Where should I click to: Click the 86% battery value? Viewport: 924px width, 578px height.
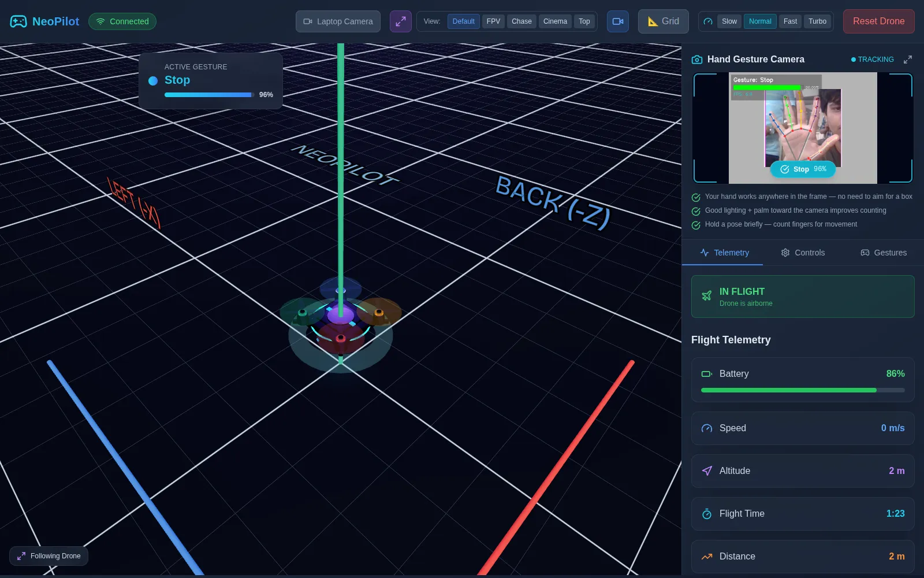pyautogui.click(x=895, y=374)
